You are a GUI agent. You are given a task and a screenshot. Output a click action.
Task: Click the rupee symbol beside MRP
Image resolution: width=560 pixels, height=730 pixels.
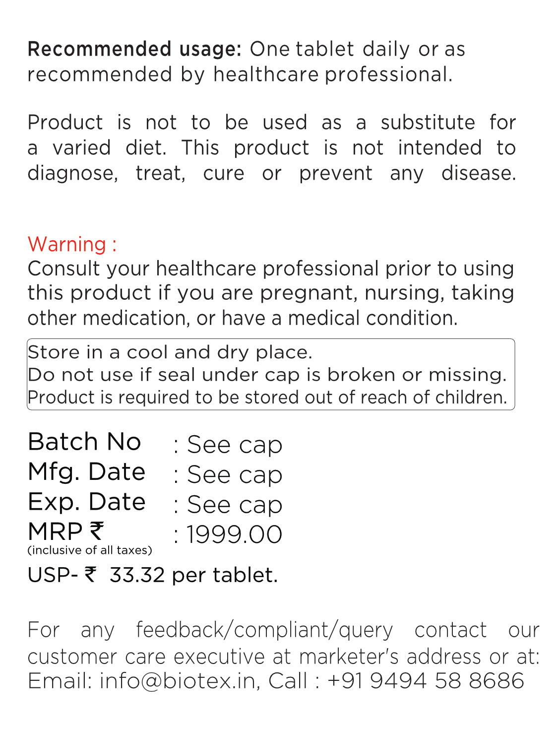97,531
